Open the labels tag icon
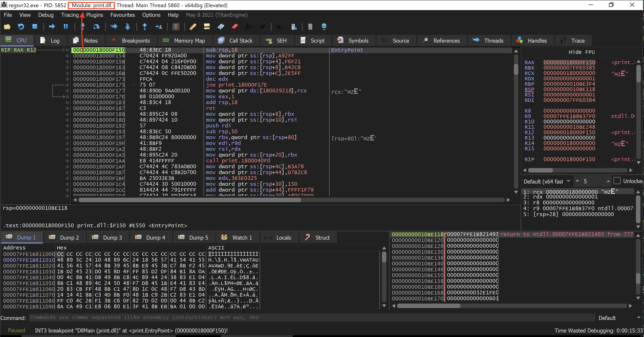 coord(221,27)
